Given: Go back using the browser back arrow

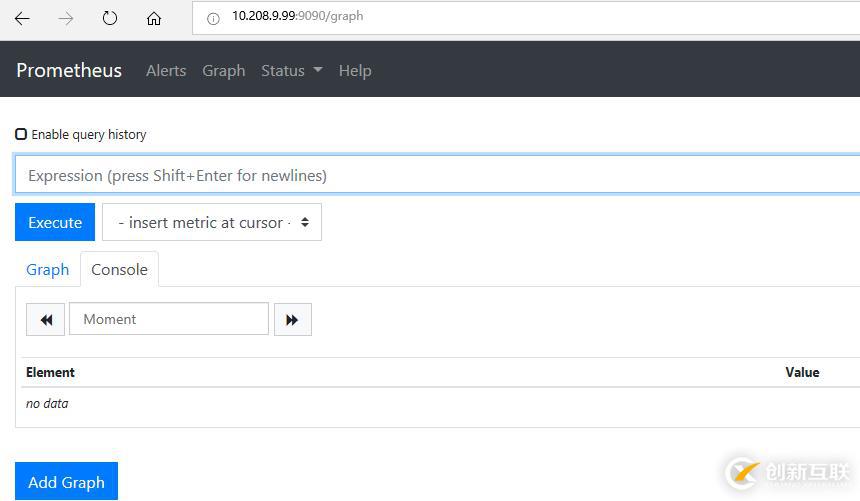Looking at the screenshot, I should pos(22,19).
